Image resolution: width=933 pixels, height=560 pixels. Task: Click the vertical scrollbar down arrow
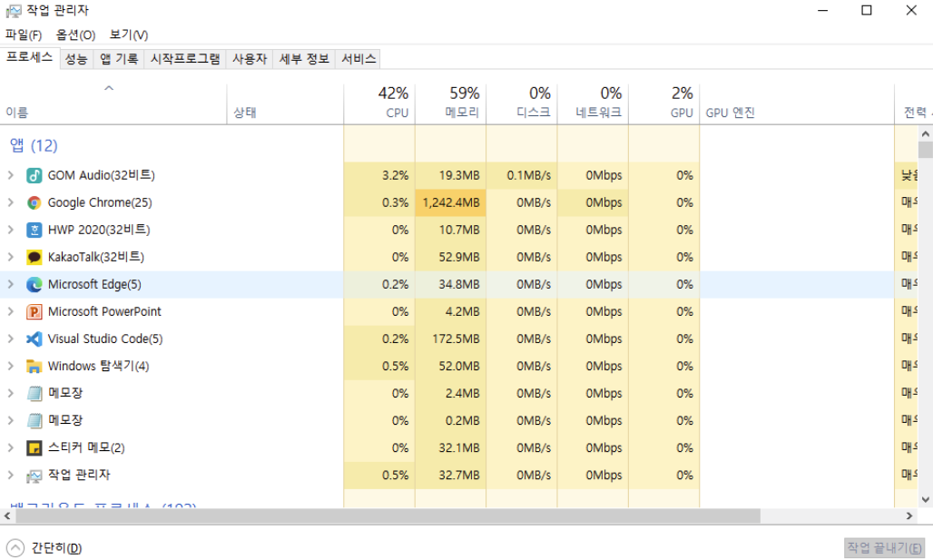point(925,499)
